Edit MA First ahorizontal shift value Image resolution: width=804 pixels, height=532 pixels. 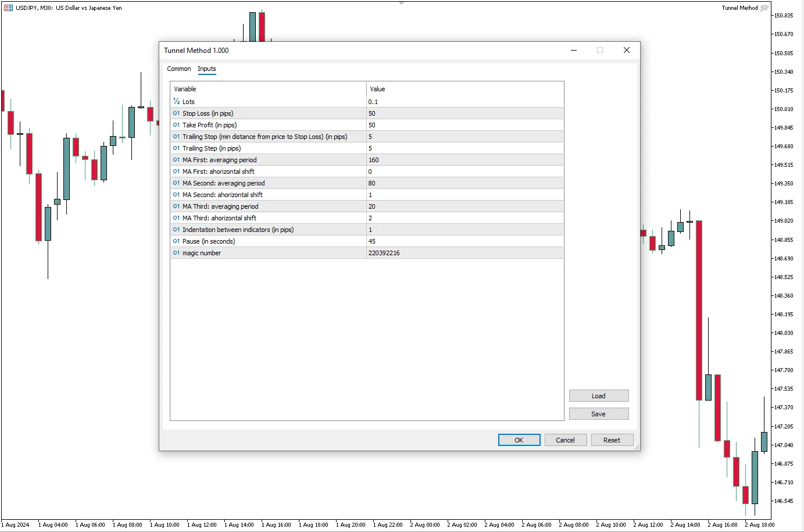point(465,172)
